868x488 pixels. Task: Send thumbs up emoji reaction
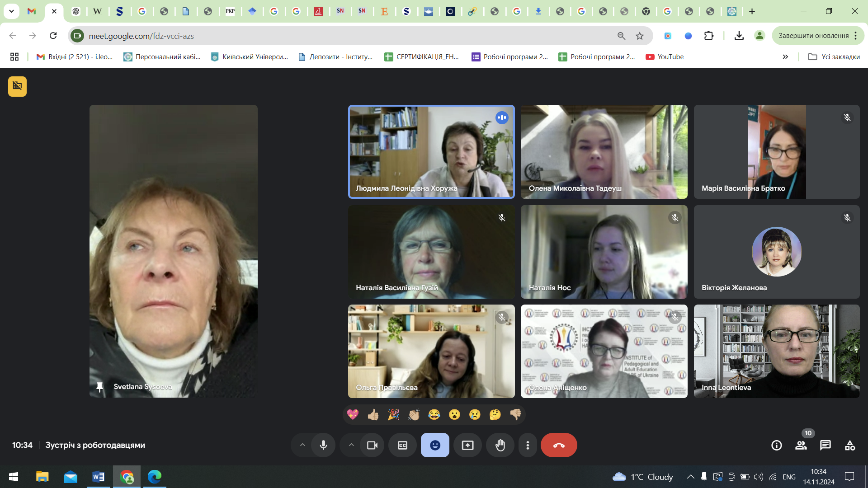(x=373, y=414)
